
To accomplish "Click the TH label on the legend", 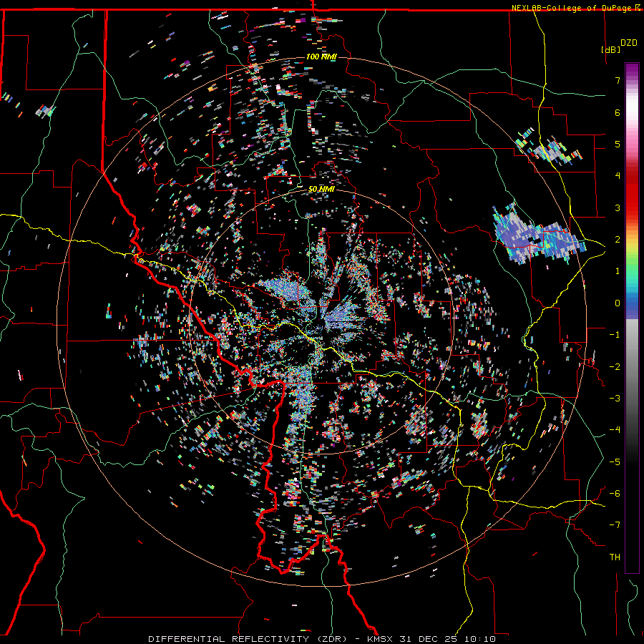I will 615,557.
